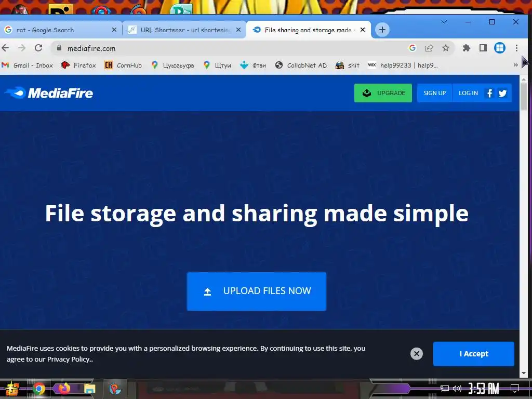Click the browser forward arrow
The image size is (532, 399).
22,48
